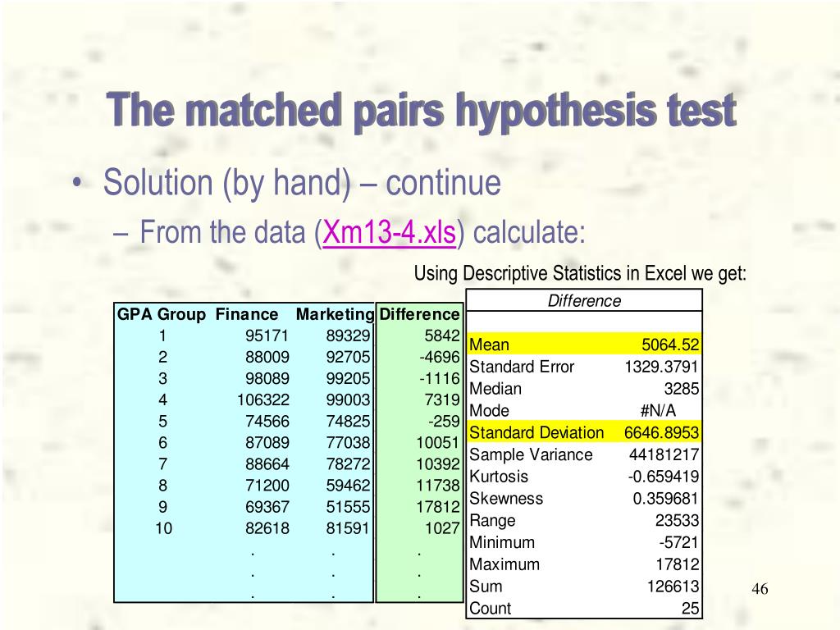
Task: Select Finance value 87089
Action: (267, 443)
